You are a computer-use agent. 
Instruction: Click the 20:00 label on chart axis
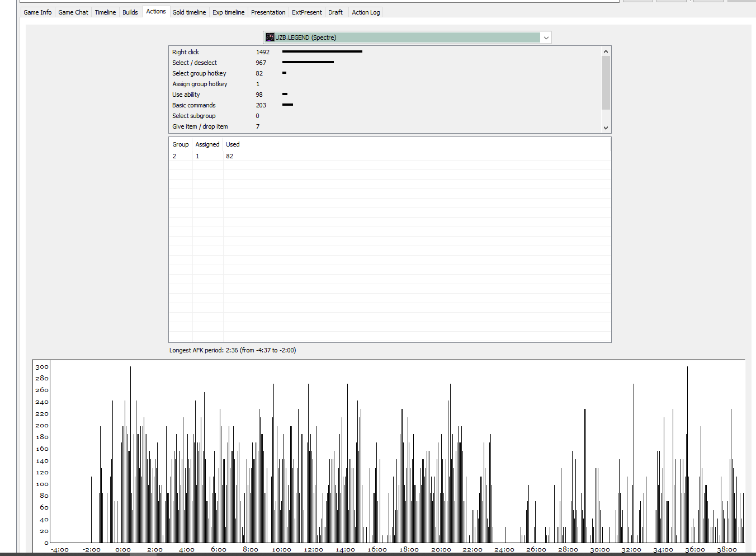[x=441, y=549]
